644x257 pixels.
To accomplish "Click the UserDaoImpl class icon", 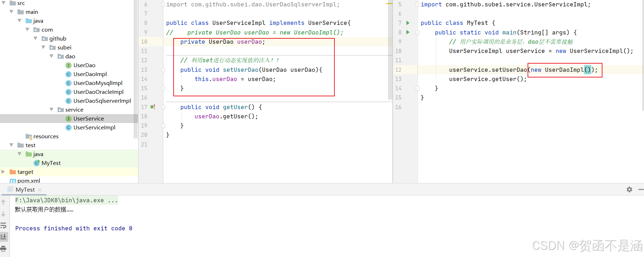I will 69,74.
